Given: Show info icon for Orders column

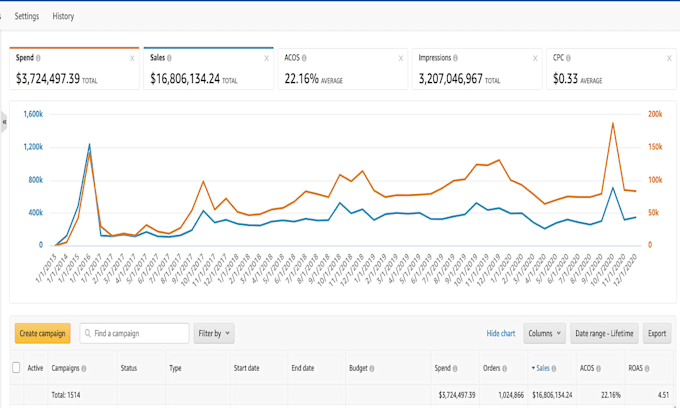Looking at the screenshot, I should coord(505,369).
